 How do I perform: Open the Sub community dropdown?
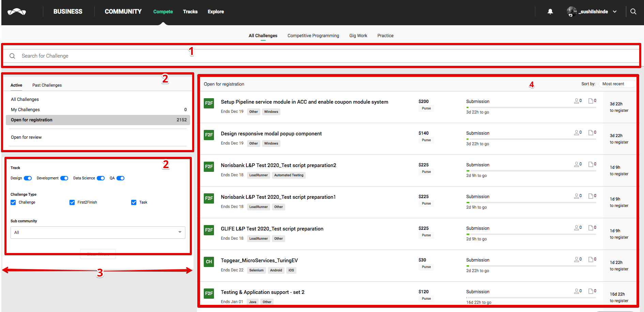point(98,233)
